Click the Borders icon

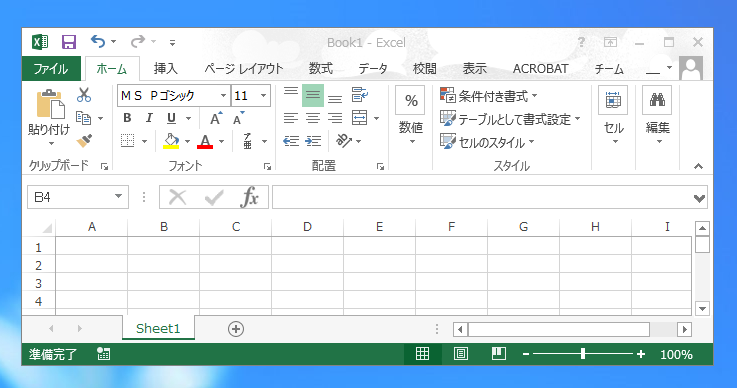127,141
